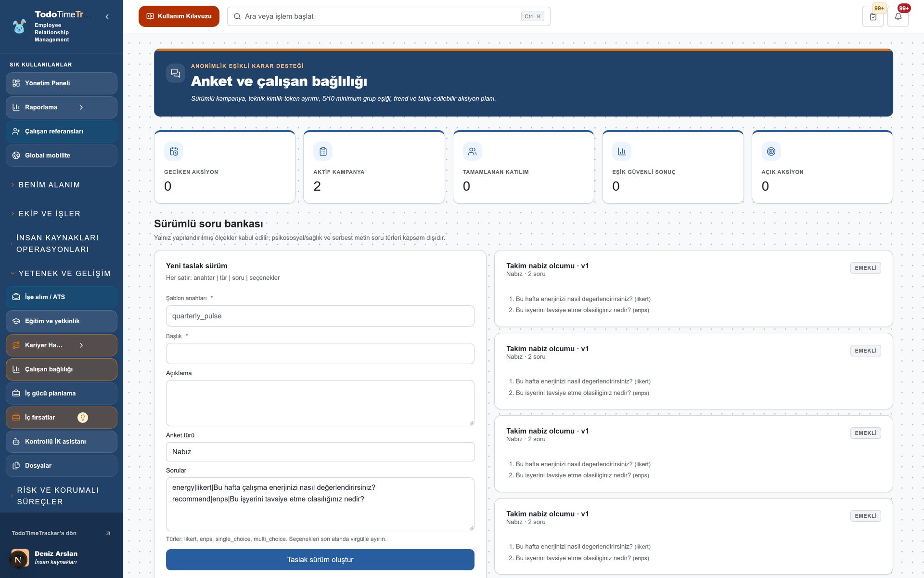Go to İşe alım / ATS menu item
Viewport: 924px width, 578px height.
coord(62,297)
